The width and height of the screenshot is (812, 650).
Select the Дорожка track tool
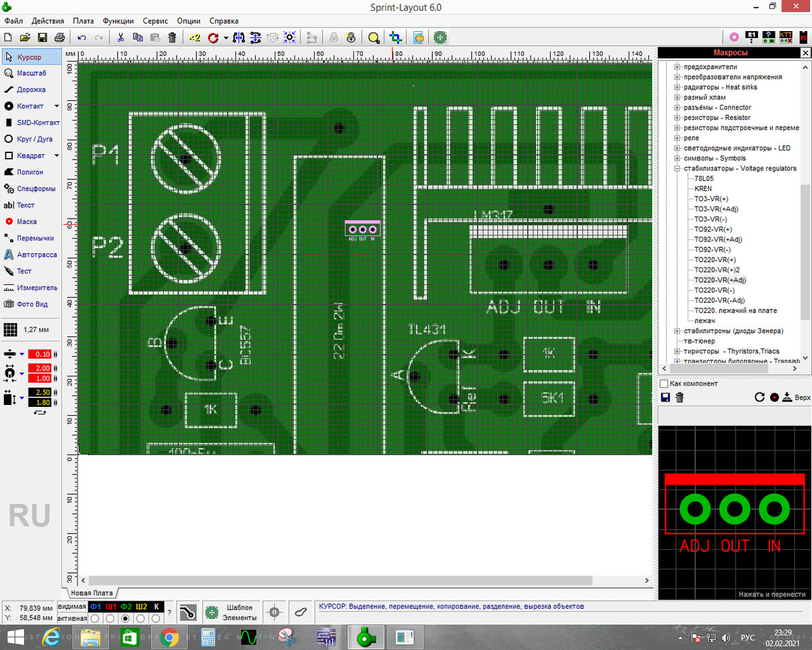(30, 89)
